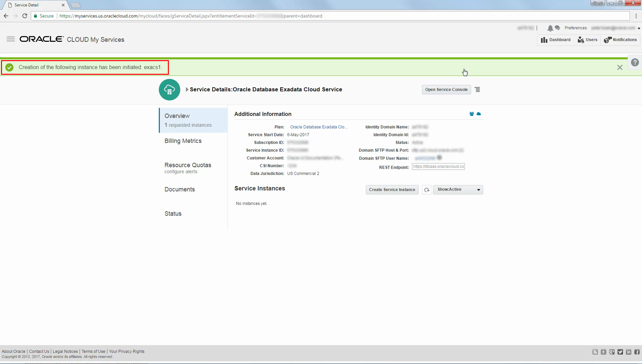Click the '6-May-2017' start date value

click(298, 135)
